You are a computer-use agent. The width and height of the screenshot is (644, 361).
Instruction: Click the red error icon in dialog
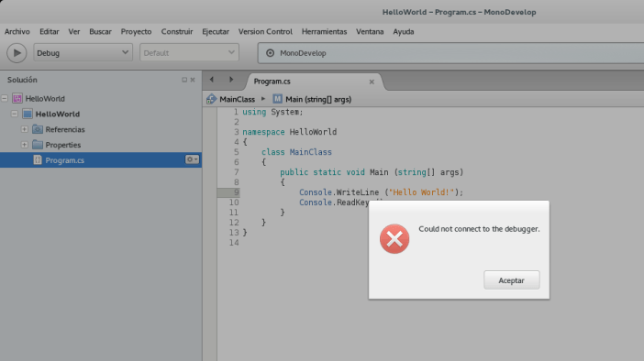coord(394,239)
